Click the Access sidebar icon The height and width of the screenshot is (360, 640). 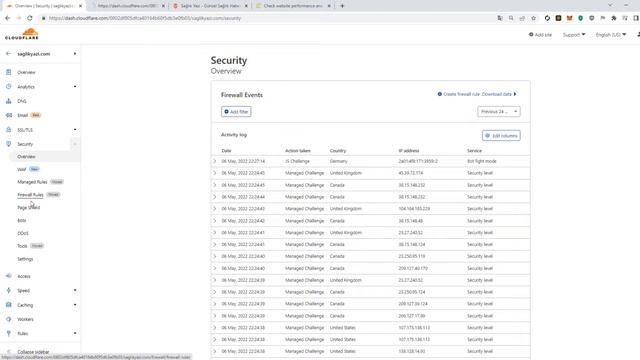(9, 276)
